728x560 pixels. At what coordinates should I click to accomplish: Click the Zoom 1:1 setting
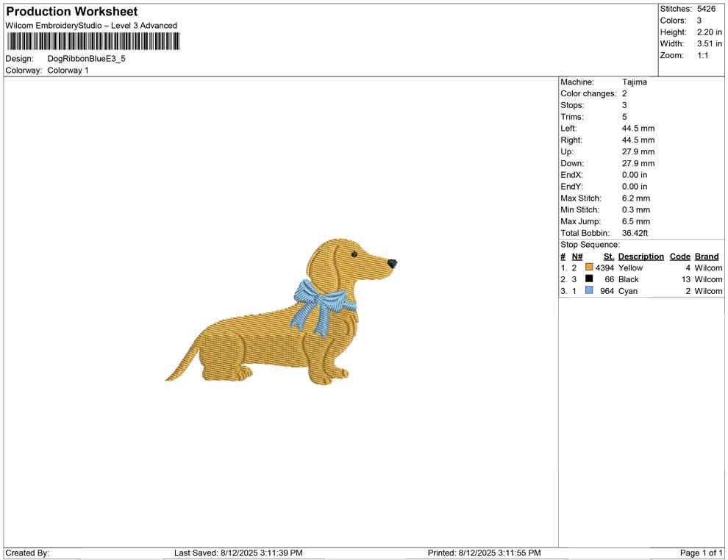(703, 54)
